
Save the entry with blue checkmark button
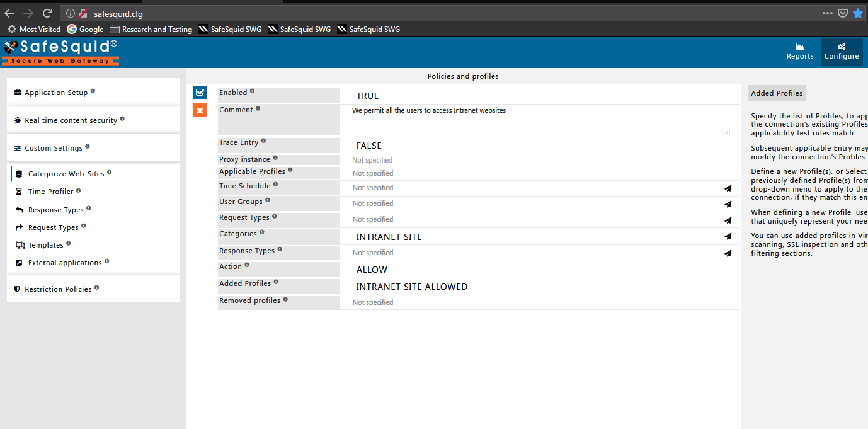click(x=200, y=92)
